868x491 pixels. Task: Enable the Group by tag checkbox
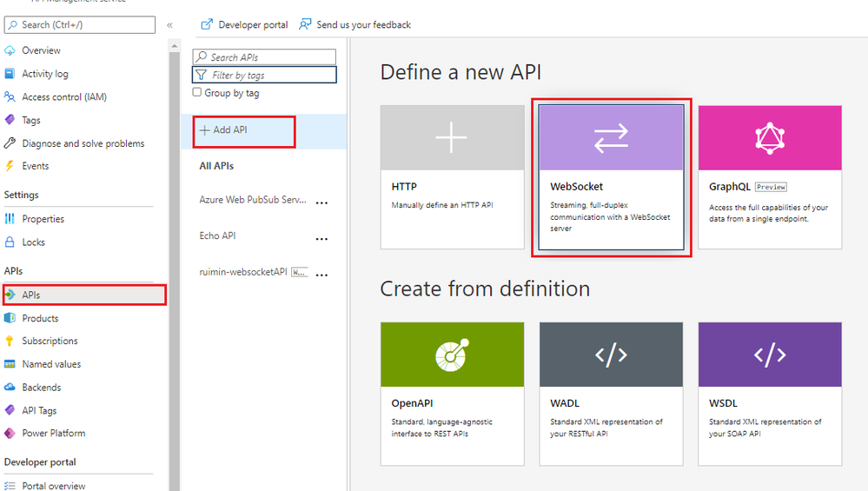tap(197, 92)
